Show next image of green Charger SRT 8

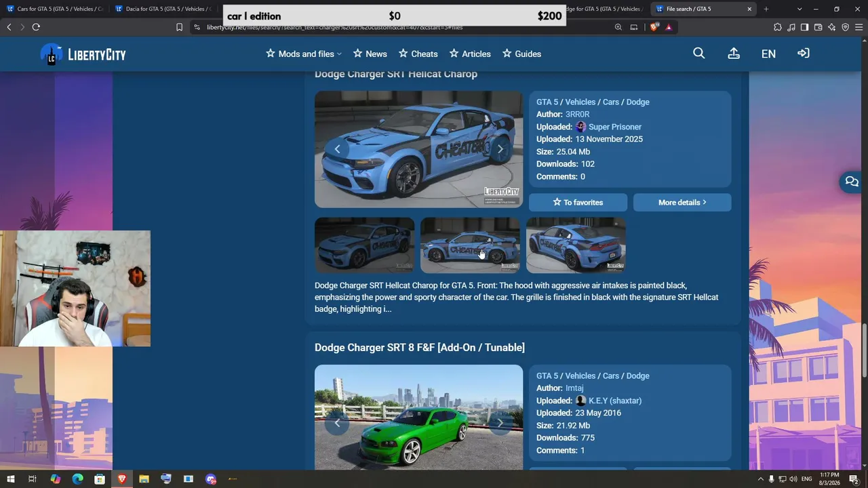click(x=500, y=423)
